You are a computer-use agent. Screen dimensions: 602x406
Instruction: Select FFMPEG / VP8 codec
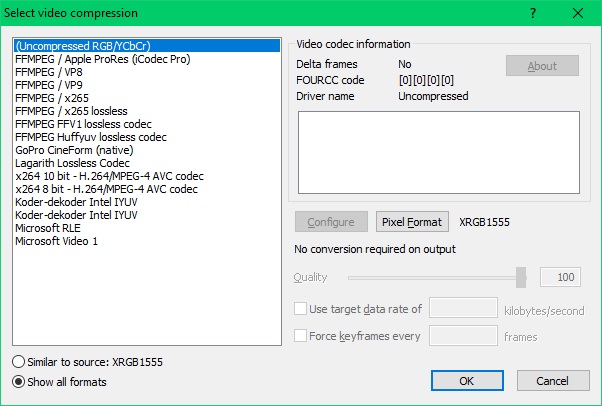[x=147, y=72]
